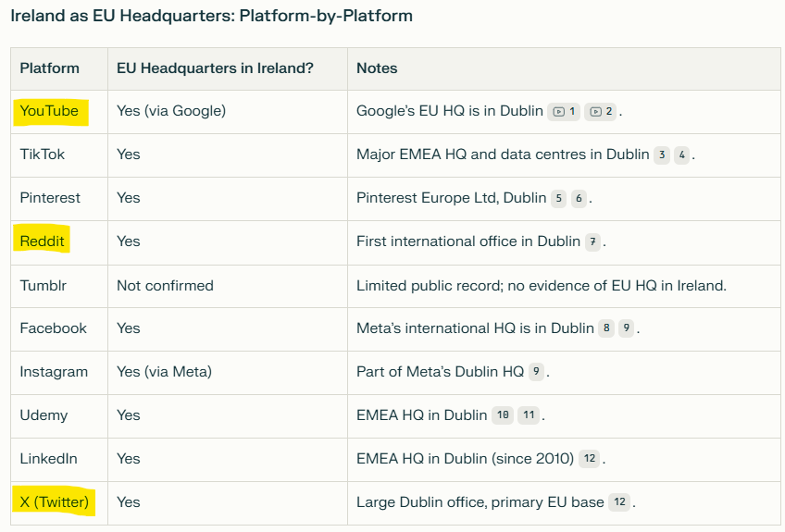Open citation 8 in Facebook row
Screen dimensions: 785x532
click(x=606, y=328)
